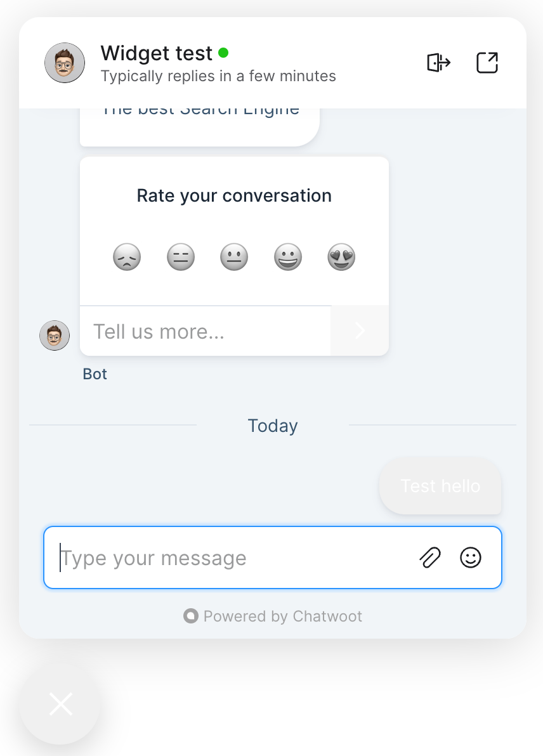This screenshot has width=543, height=756.
Task: End the conversation with the exit icon
Action: coord(439,63)
